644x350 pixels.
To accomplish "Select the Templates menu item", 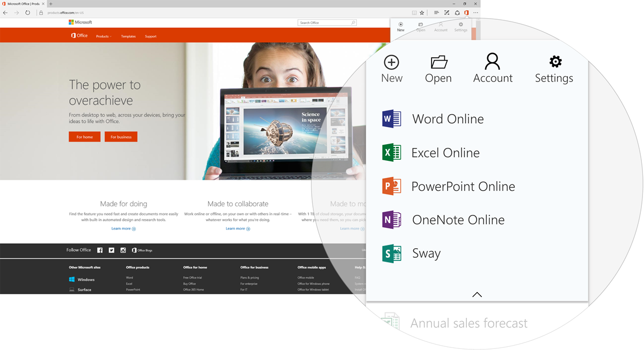I will pos(128,36).
